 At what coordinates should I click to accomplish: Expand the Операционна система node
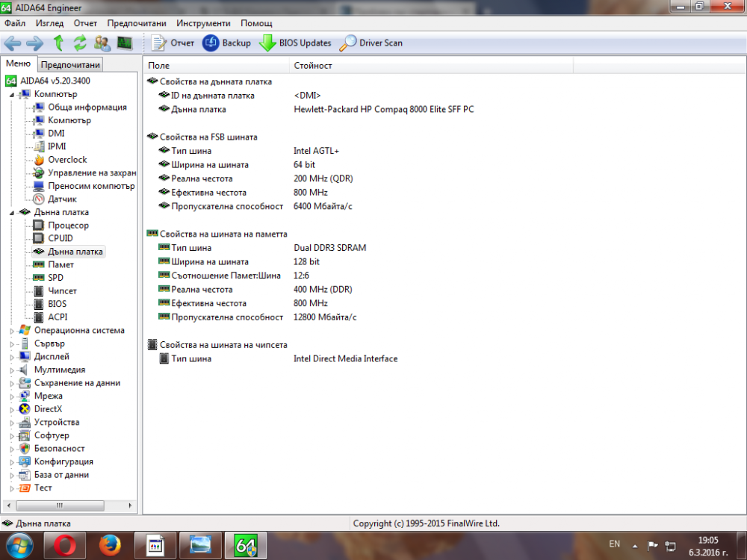coord(12,331)
